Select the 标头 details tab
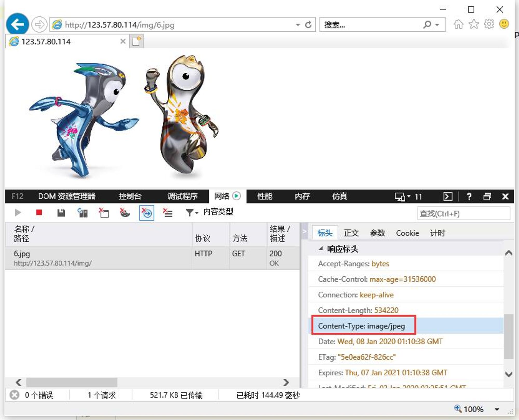Viewport: 519px width, 420px height. pos(325,233)
